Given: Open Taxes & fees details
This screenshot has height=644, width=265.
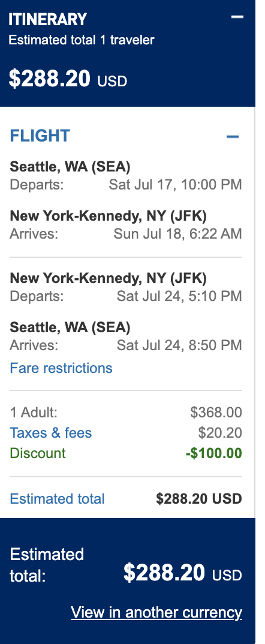Looking at the screenshot, I should point(50,433).
